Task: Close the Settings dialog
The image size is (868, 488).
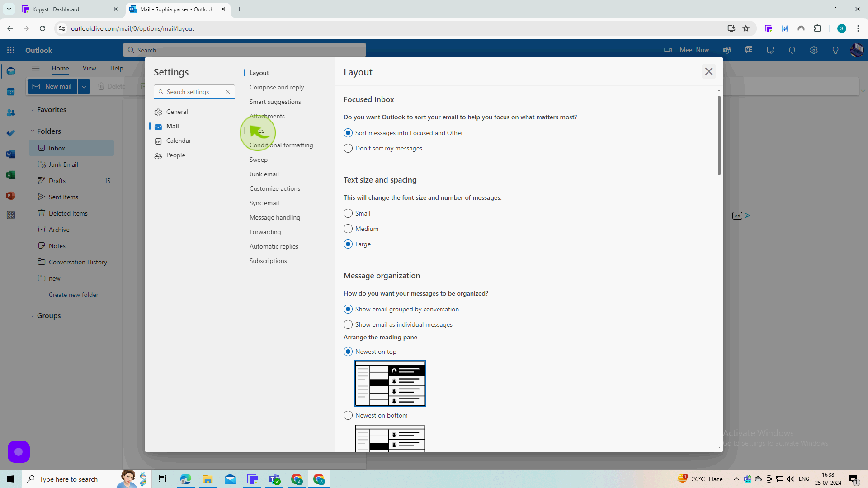Action: point(709,71)
